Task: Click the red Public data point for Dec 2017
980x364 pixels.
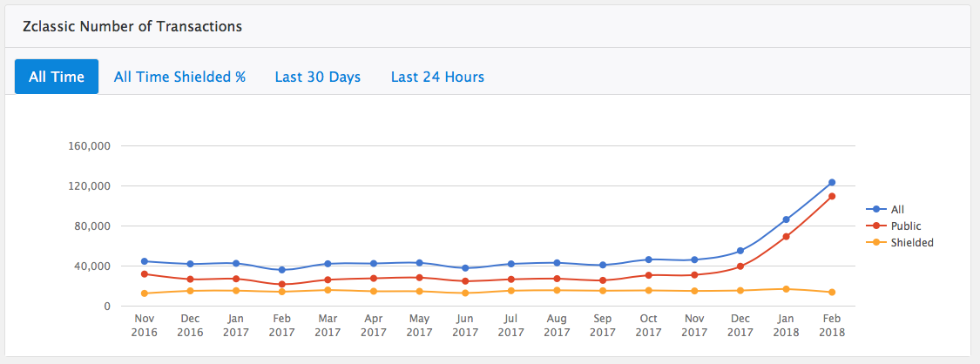Action: click(x=740, y=266)
